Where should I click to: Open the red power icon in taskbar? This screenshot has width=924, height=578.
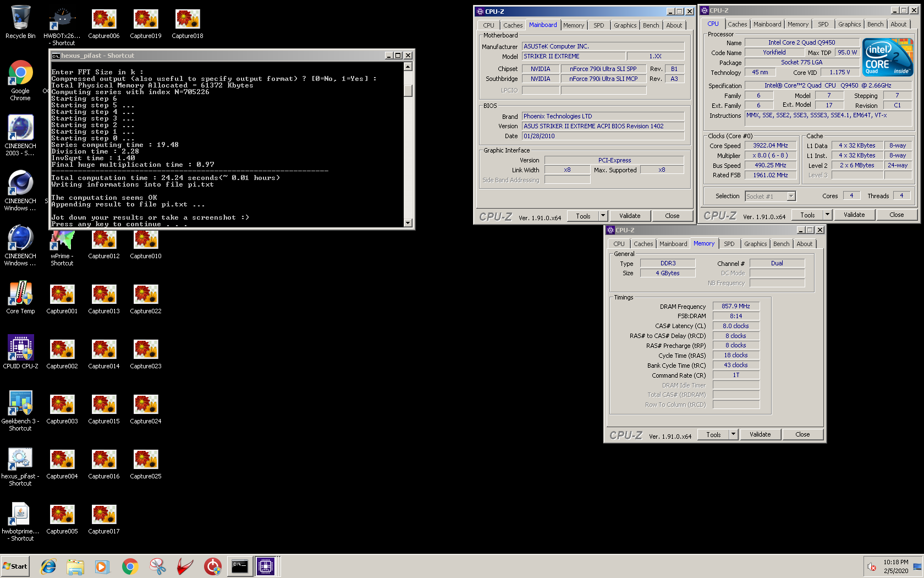pos(212,566)
